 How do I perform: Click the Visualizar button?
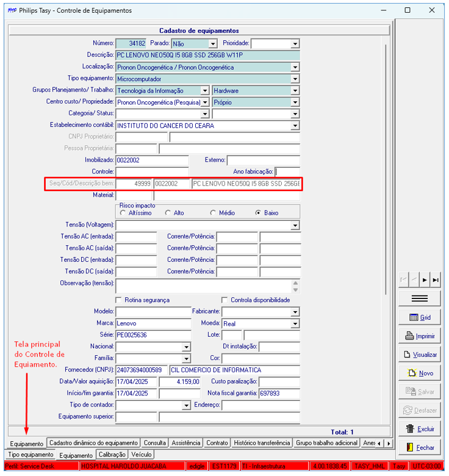point(420,355)
